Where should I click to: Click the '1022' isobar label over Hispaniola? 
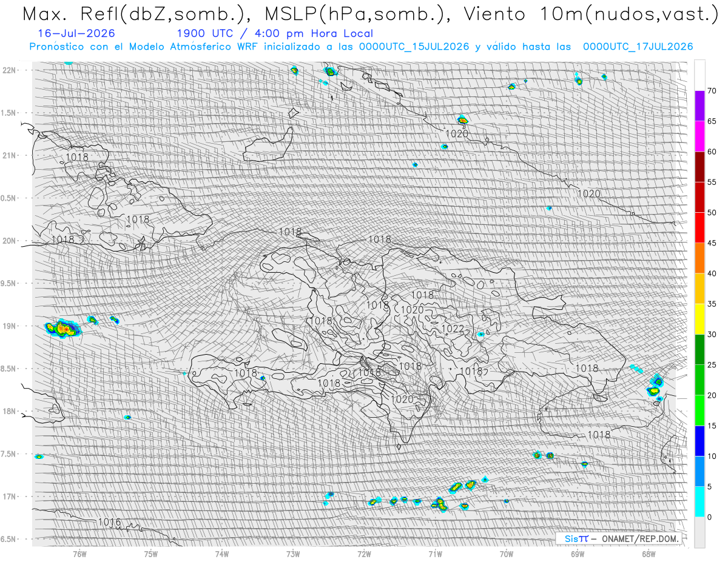(453, 329)
